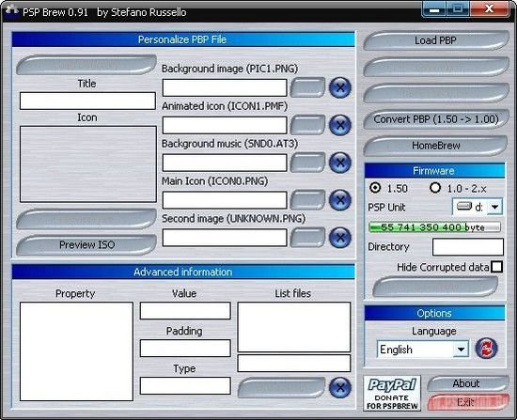Click the Padding input field
Screen dimensions: 517x420
pyautogui.click(x=185, y=349)
